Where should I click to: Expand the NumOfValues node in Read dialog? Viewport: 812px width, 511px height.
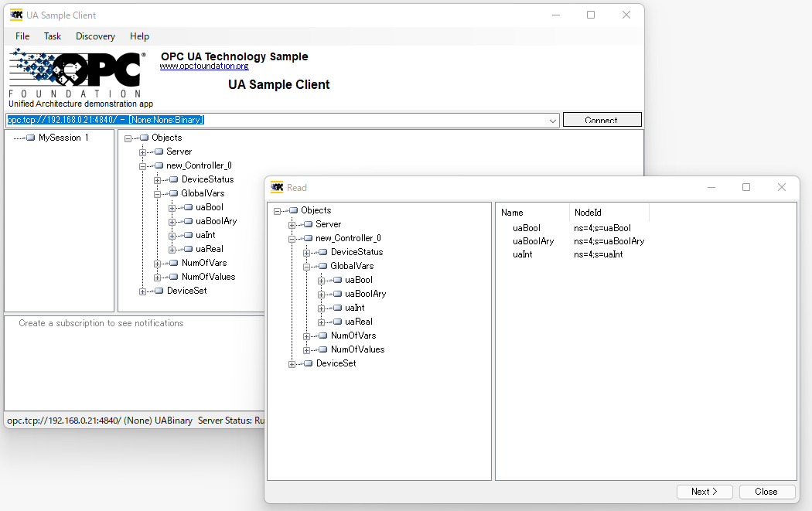pos(307,350)
